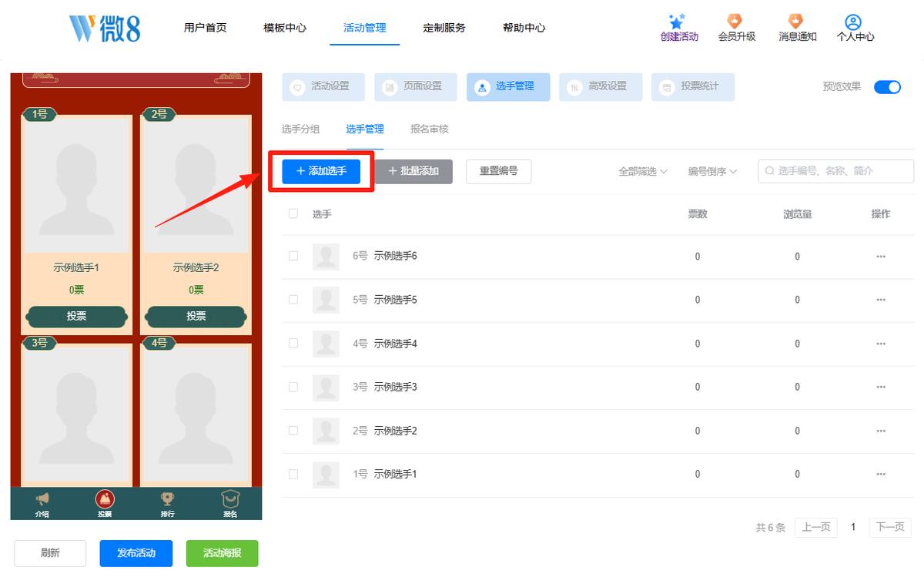Open 会员升级 badge icon
The image size is (924, 584).
736,22
